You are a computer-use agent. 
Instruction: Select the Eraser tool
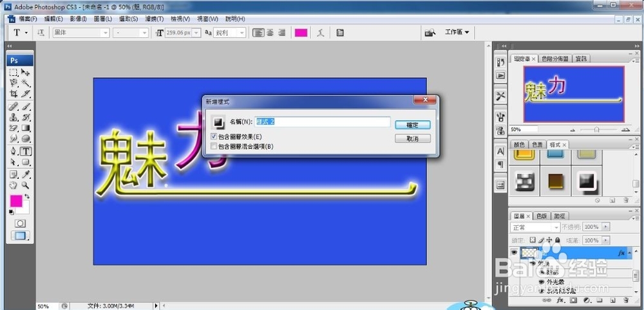14,128
